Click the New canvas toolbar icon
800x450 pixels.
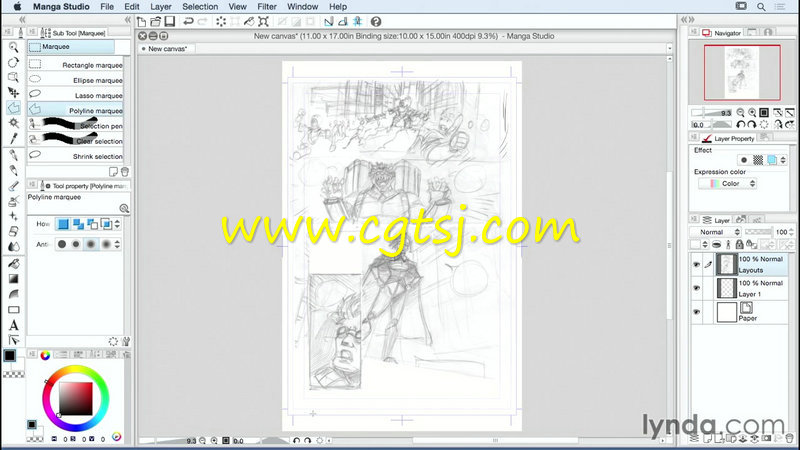[x=141, y=21]
